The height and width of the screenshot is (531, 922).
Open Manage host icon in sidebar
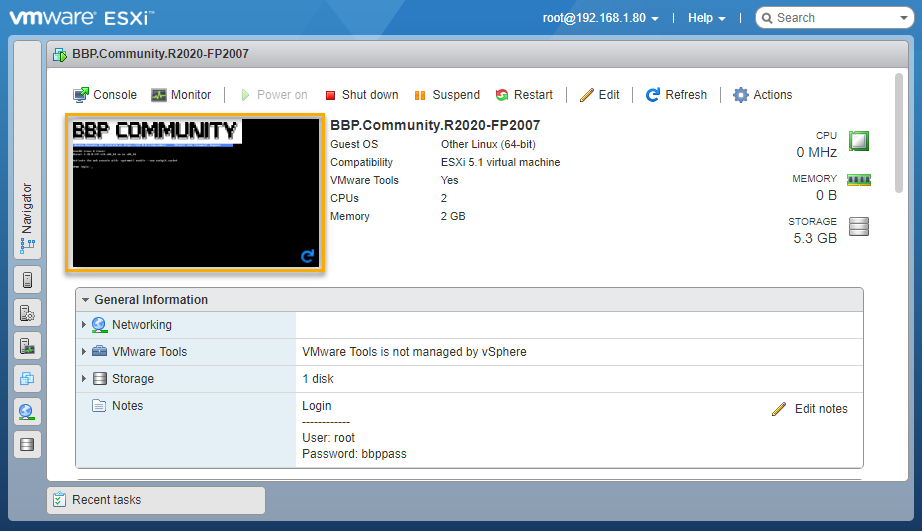[x=27, y=313]
